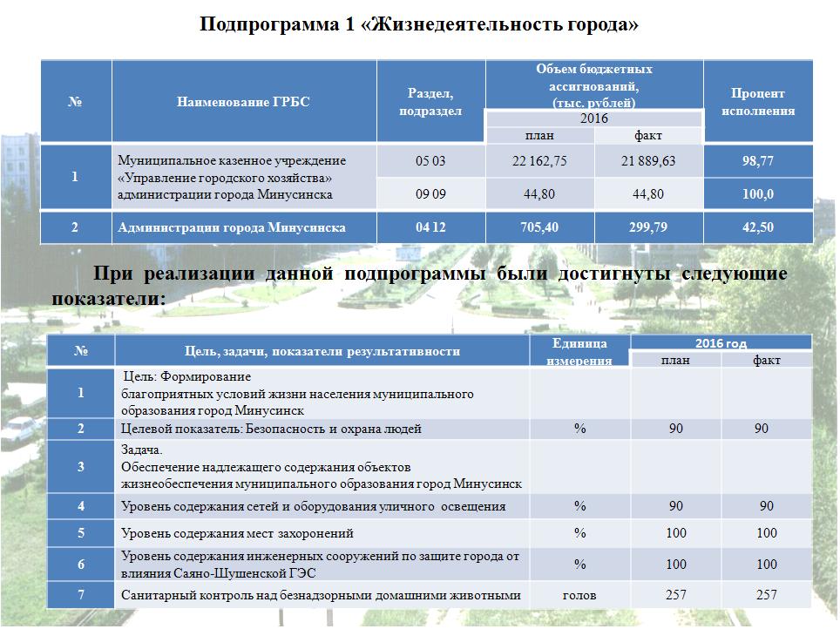
Task: Select 'Санитарный контроль над безнадзорными' row
Action: [429, 595]
